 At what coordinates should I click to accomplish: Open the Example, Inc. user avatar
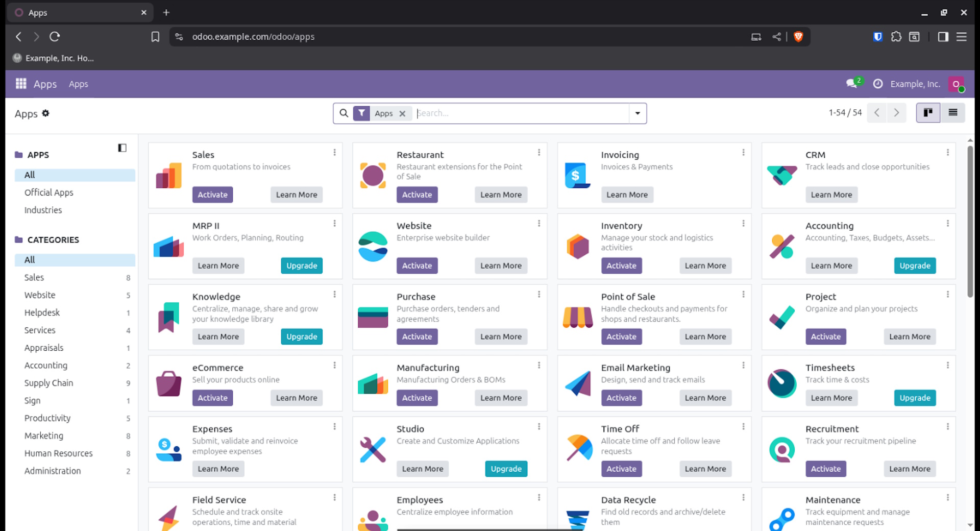click(x=957, y=84)
